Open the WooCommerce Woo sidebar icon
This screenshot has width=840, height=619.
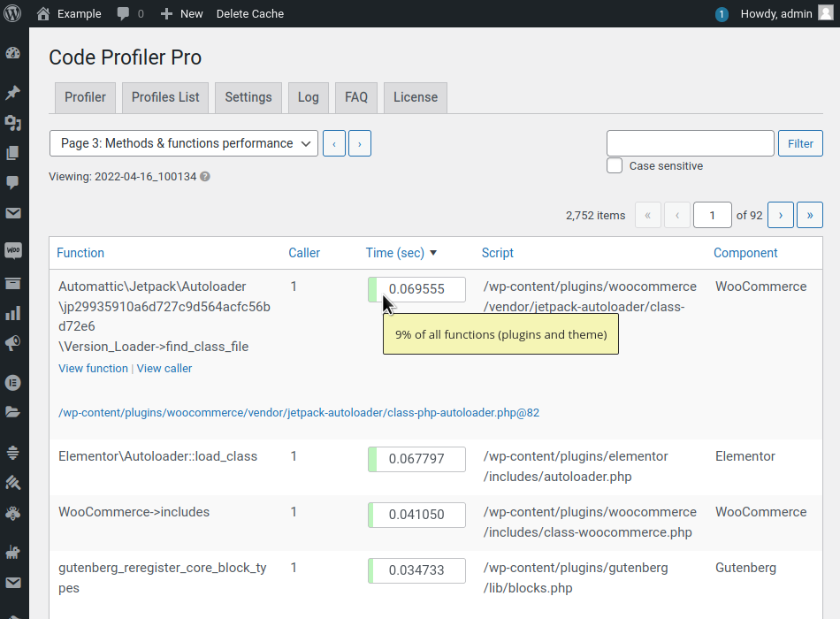(x=13, y=249)
